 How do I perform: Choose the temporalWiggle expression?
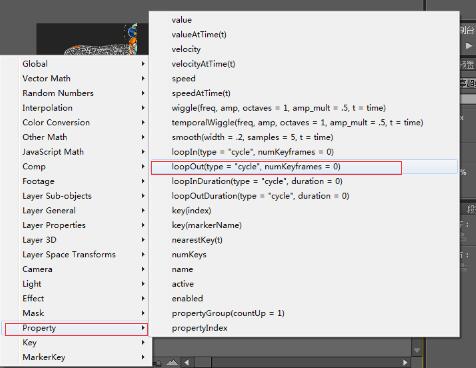click(x=304, y=122)
